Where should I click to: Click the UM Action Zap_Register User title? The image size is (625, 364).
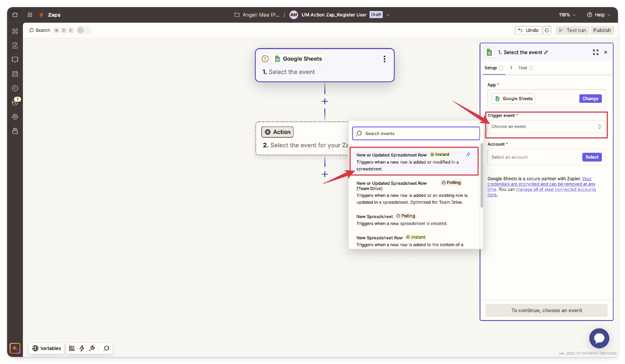coord(334,15)
